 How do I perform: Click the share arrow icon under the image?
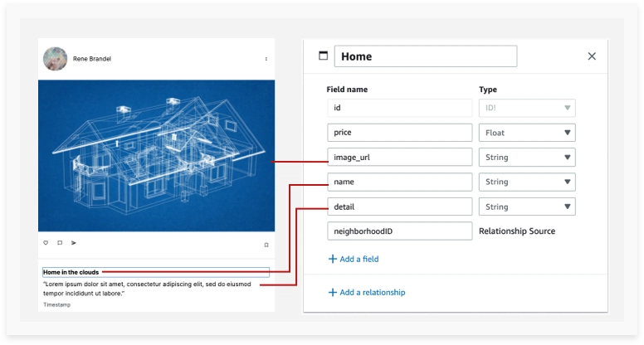pos(74,243)
